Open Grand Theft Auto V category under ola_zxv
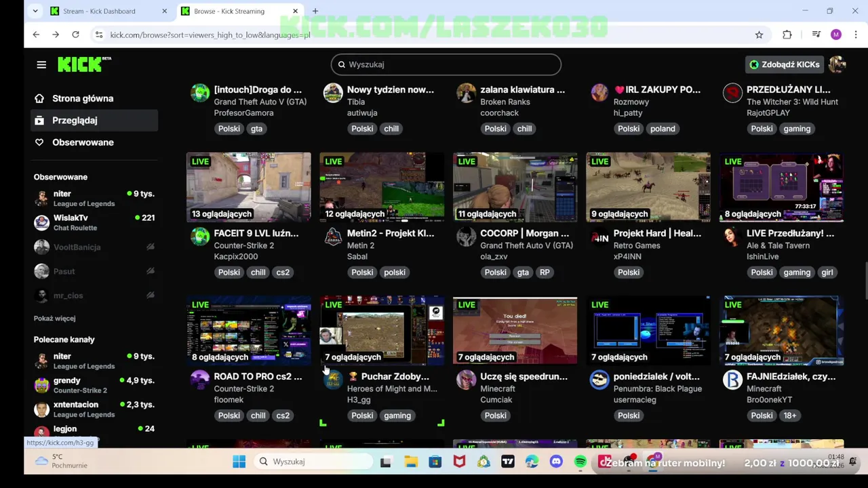The image size is (868, 488). [x=526, y=245]
